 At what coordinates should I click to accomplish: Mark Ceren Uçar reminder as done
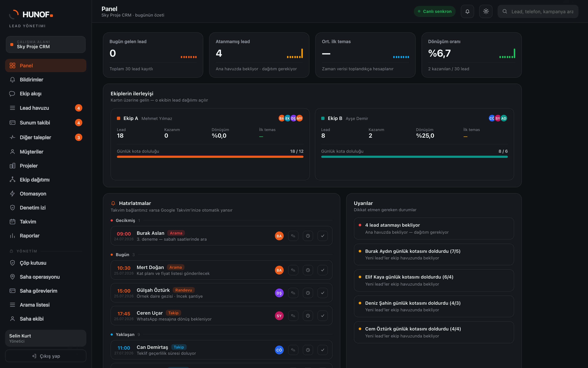pos(323,316)
